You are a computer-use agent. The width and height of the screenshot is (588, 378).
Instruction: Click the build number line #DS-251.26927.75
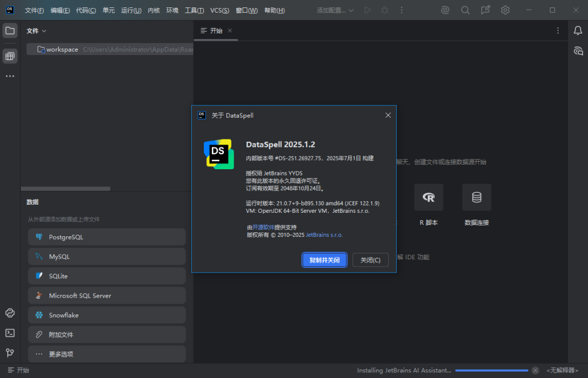point(310,158)
